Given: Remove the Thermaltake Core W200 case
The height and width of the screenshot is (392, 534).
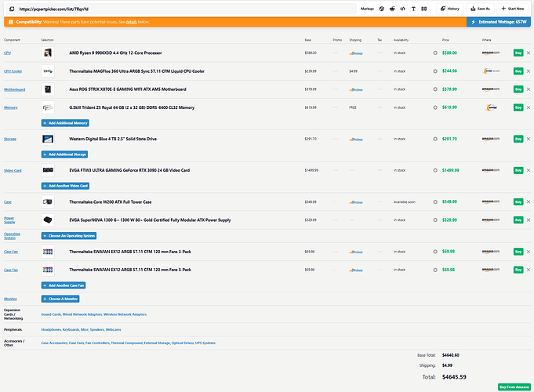Looking at the screenshot, I should tap(529, 201).
